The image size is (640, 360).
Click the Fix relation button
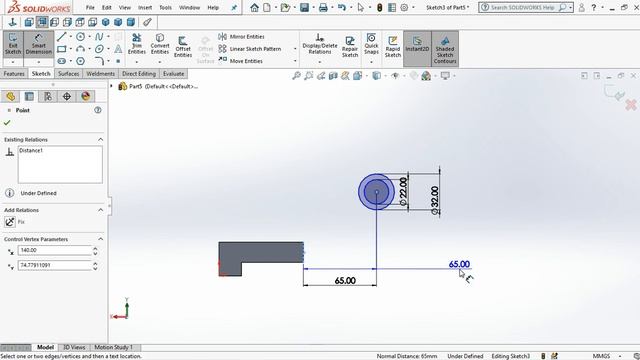[10, 222]
